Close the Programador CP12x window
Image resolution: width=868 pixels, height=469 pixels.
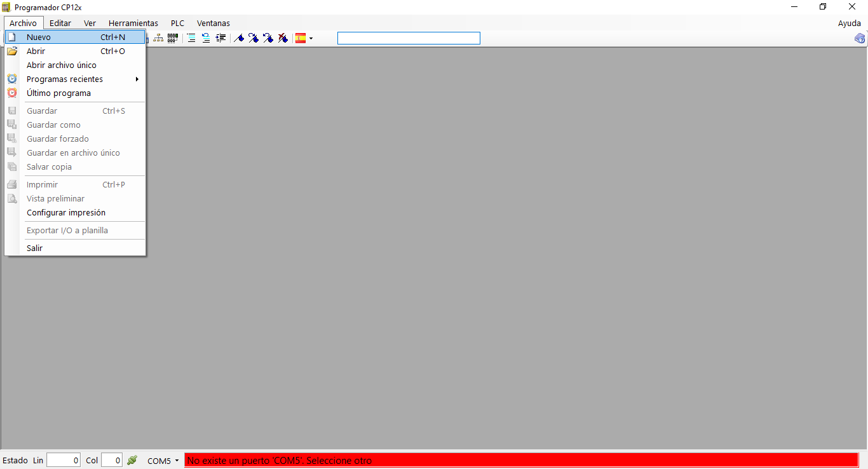(x=852, y=7)
